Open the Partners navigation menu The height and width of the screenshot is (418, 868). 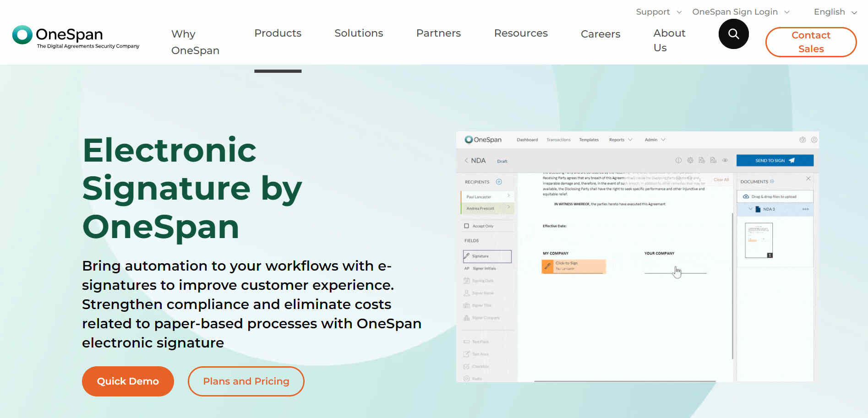click(438, 33)
